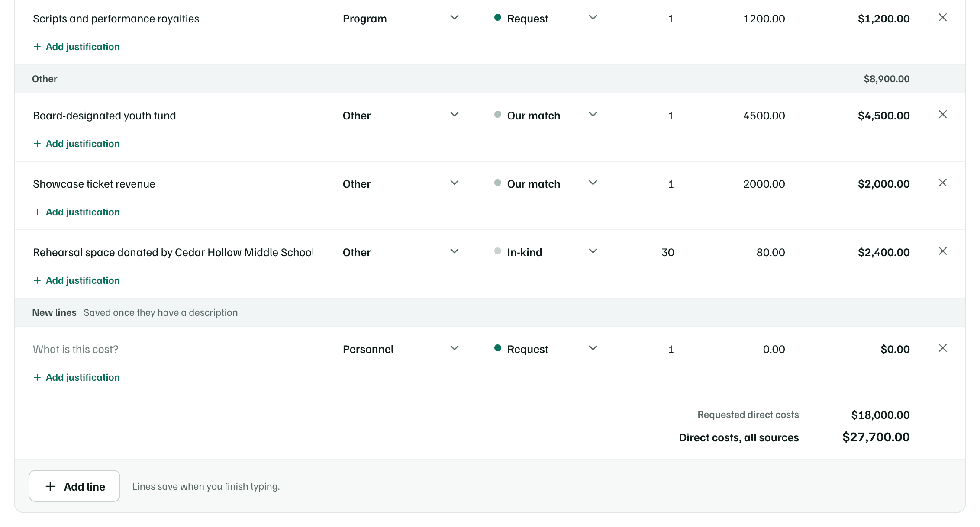This screenshot has height=527, width=980.
Task: Remove the Showcase ticket revenue line
Action: [942, 183]
